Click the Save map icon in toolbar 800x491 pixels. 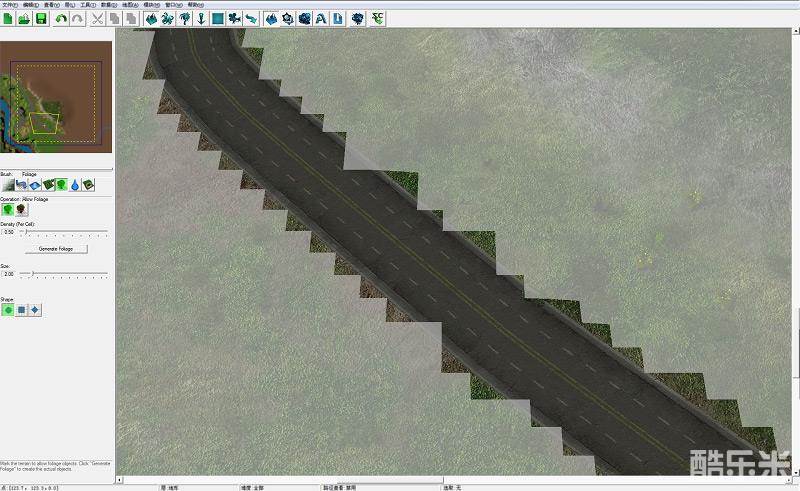pyautogui.click(x=41, y=19)
